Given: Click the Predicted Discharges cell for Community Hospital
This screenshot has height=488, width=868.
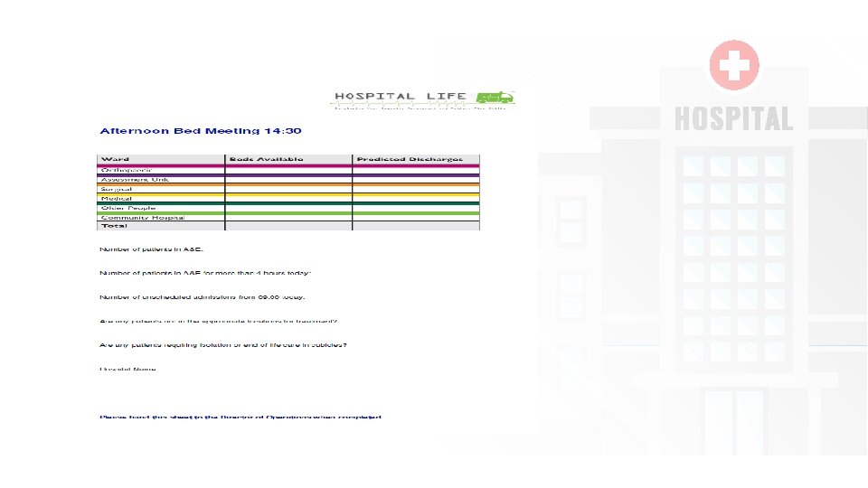Looking at the screenshot, I should click(416, 218).
